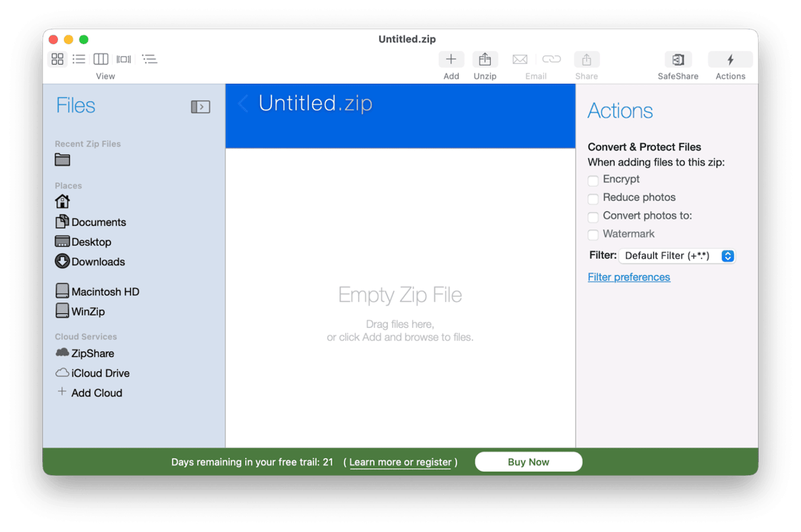Image resolution: width=801 pixels, height=532 pixels.
Task: Enable Encrypt when adding files
Action: click(593, 179)
